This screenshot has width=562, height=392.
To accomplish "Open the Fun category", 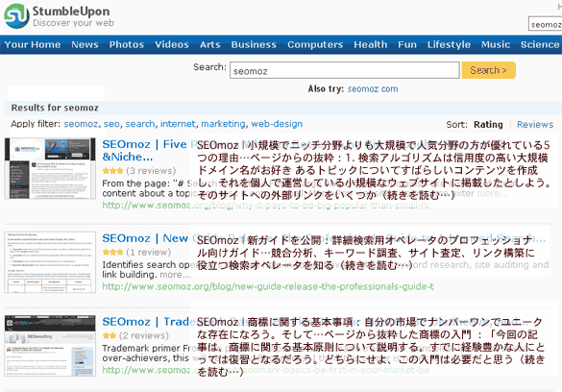I will [x=407, y=44].
